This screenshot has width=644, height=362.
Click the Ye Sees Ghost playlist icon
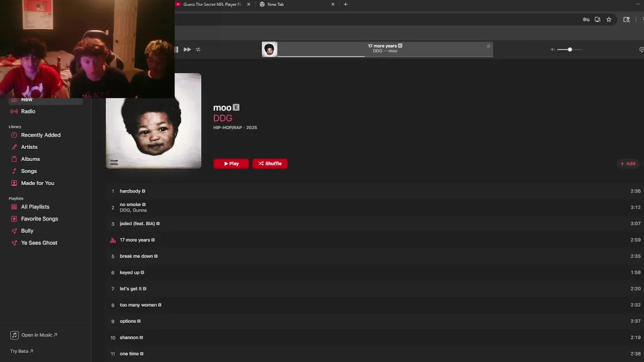click(x=14, y=243)
